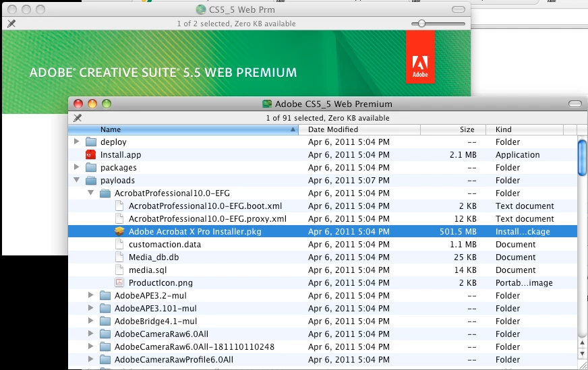This screenshot has width=588, height=370.
Task: Expand the AdobeAPE3.101-mul folder
Action: [x=91, y=308]
